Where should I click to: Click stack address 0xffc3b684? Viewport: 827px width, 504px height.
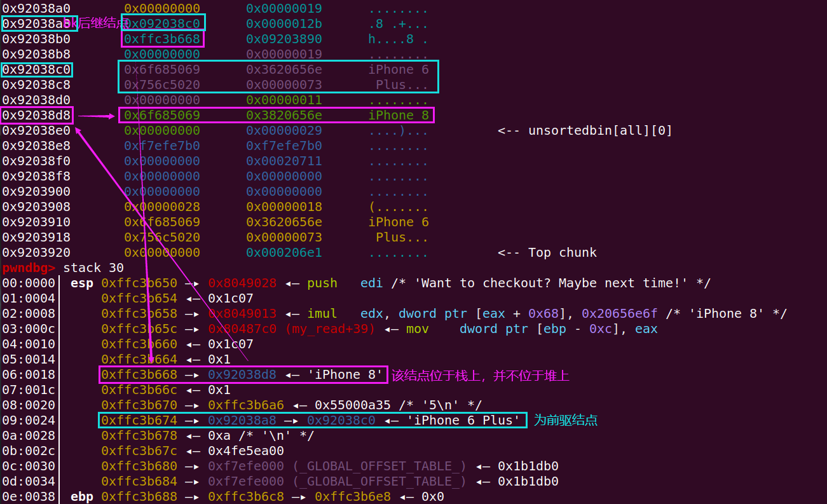click(x=139, y=482)
